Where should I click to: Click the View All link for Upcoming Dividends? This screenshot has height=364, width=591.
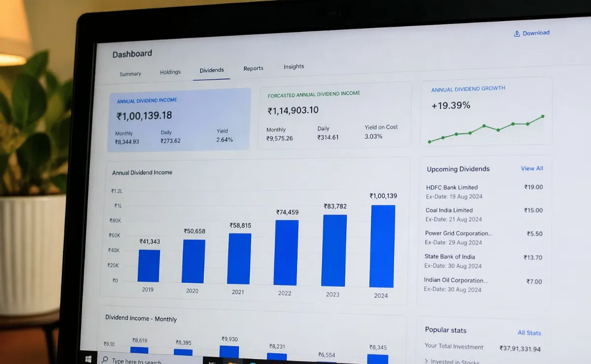click(x=532, y=168)
